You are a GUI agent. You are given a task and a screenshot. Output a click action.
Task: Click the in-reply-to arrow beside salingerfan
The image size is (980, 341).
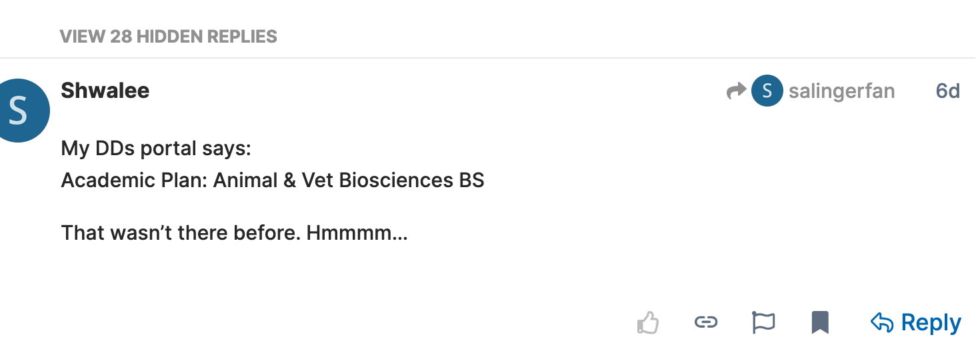tap(736, 91)
